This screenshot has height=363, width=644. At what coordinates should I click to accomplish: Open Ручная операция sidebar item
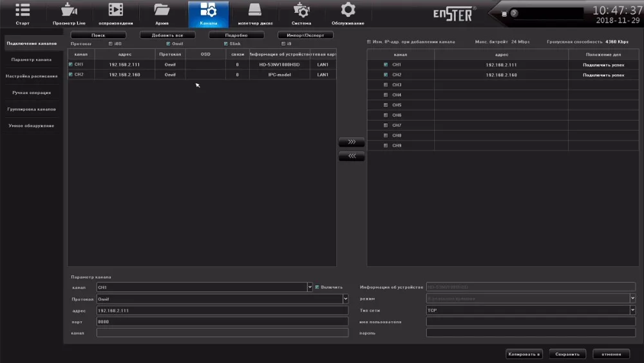coord(32,92)
